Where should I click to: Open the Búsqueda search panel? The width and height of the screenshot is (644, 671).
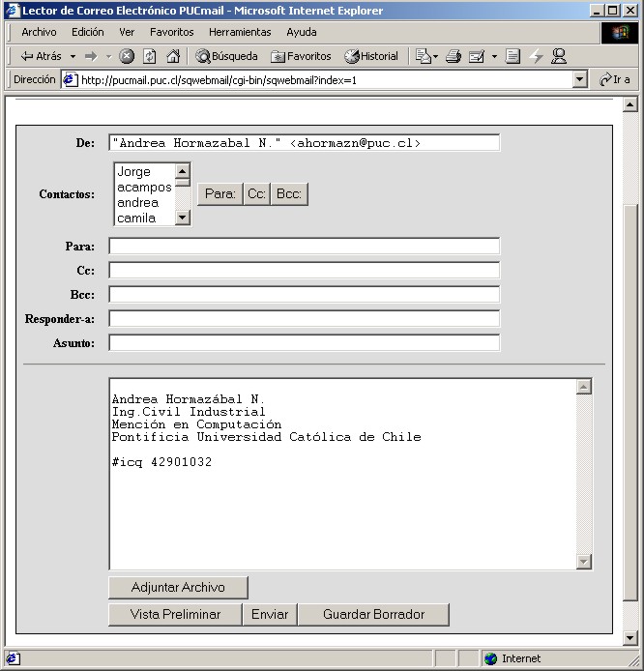point(226,56)
